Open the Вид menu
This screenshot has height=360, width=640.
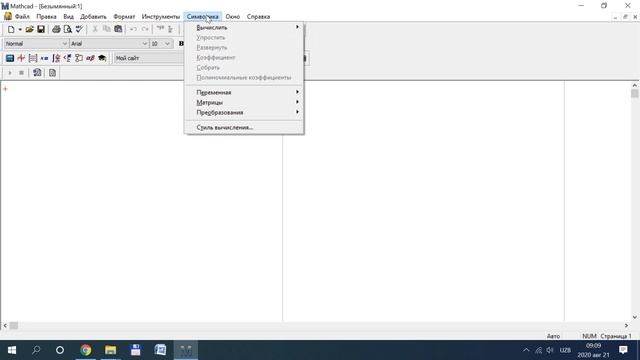68,17
